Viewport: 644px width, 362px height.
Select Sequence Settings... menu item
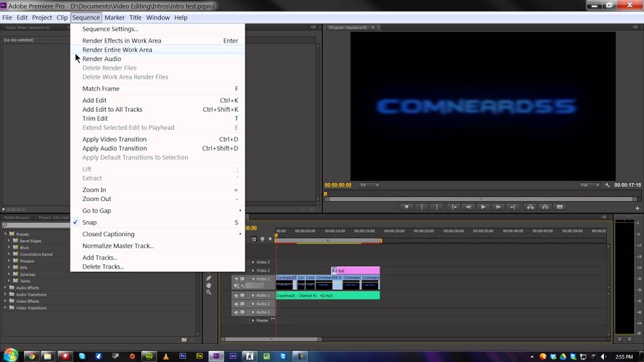click(x=157, y=29)
